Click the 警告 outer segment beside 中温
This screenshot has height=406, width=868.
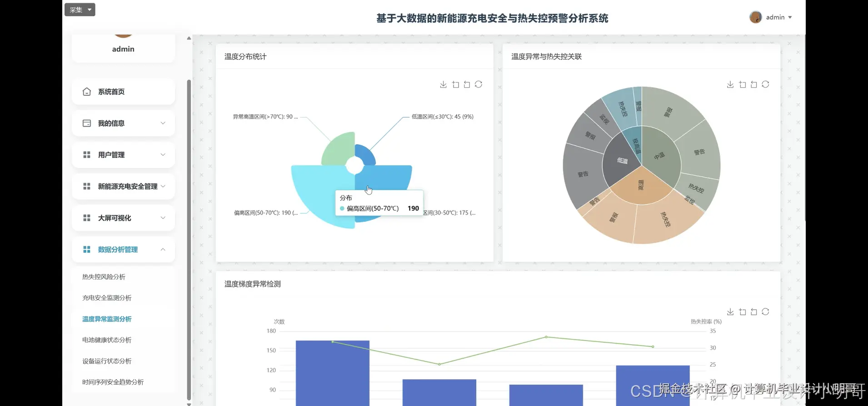click(699, 152)
